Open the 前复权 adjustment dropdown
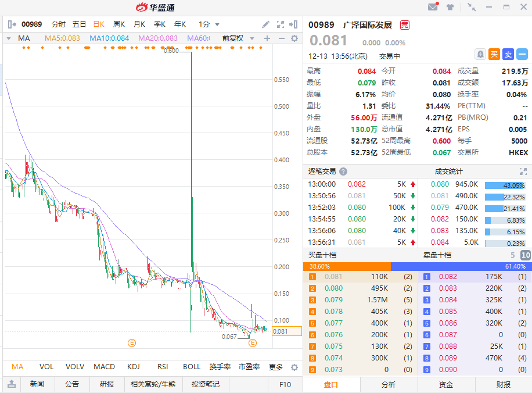532x393 pixels. pyautogui.click(x=238, y=38)
